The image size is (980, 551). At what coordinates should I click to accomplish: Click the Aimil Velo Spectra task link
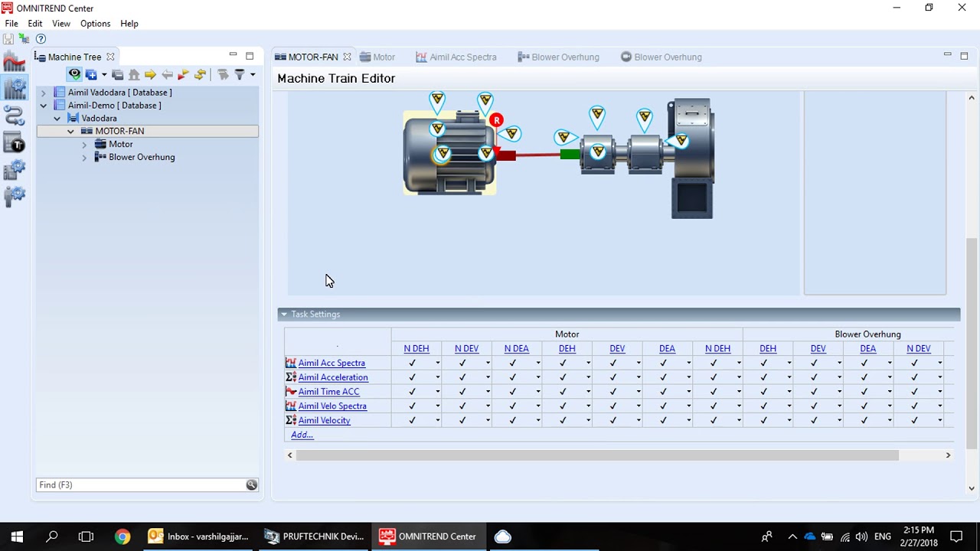332,406
